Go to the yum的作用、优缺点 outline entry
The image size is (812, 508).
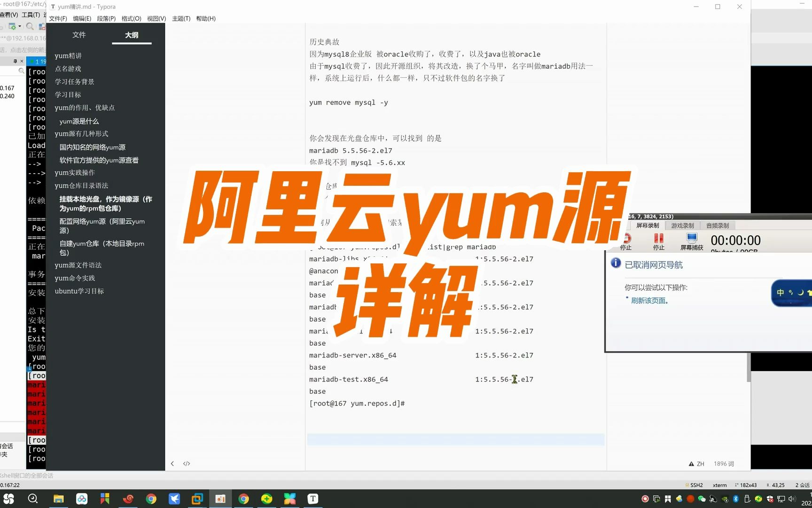coord(85,108)
